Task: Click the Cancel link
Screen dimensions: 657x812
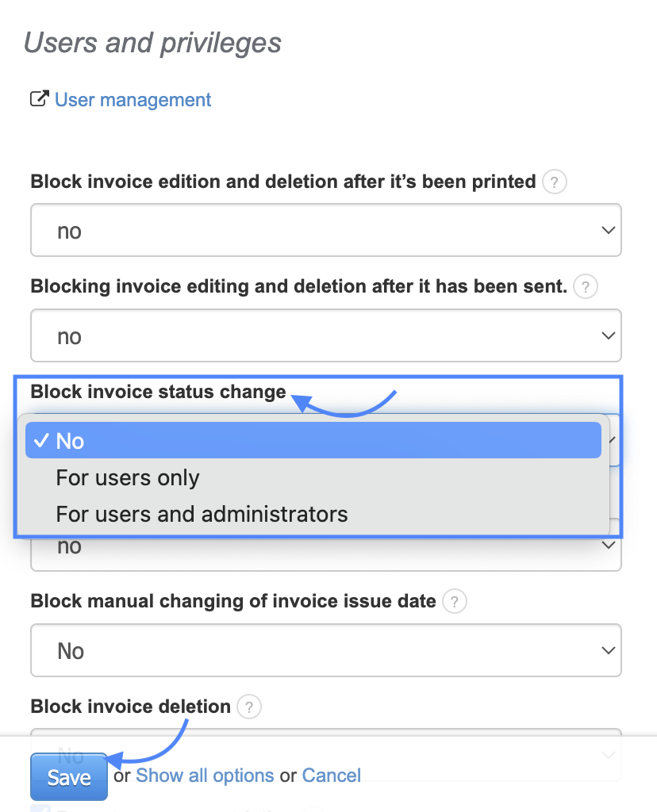Action: (x=331, y=776)
